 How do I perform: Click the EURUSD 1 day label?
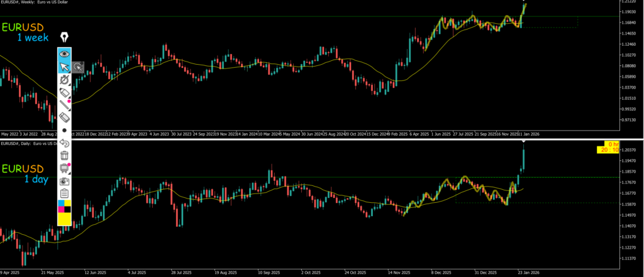25,174
